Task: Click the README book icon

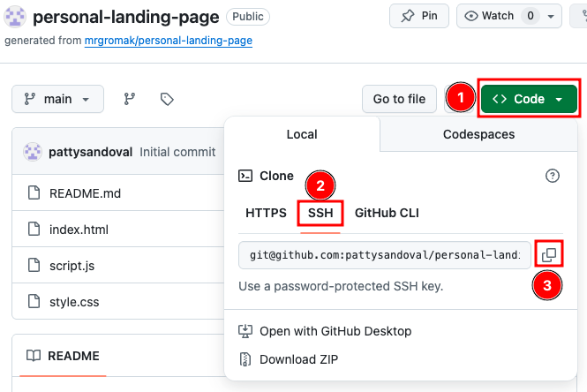Action: coord(34,355)
